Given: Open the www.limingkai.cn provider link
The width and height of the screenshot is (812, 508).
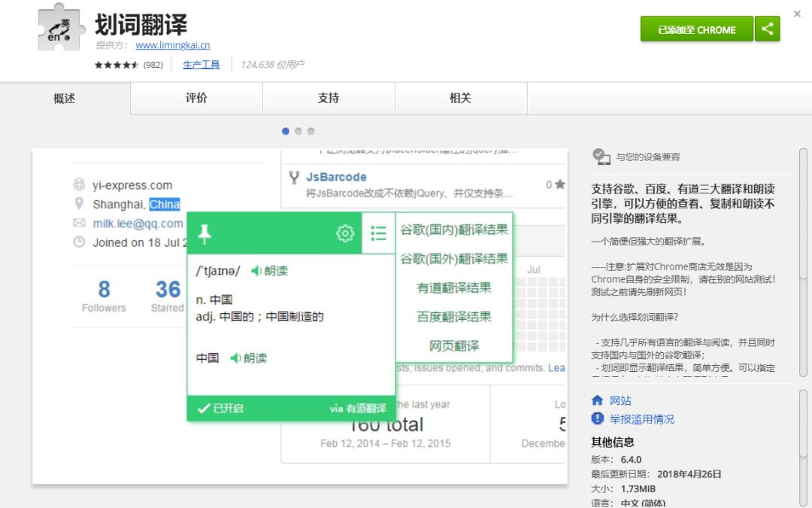Looking at the screenshot, I should 172,45.
